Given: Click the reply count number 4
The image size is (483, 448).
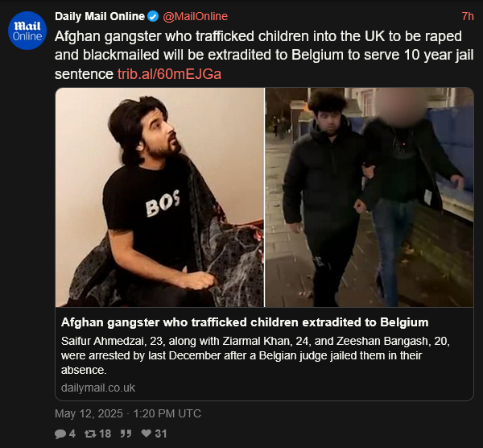Looking at the screenshot, I should [x=72, y=433].
